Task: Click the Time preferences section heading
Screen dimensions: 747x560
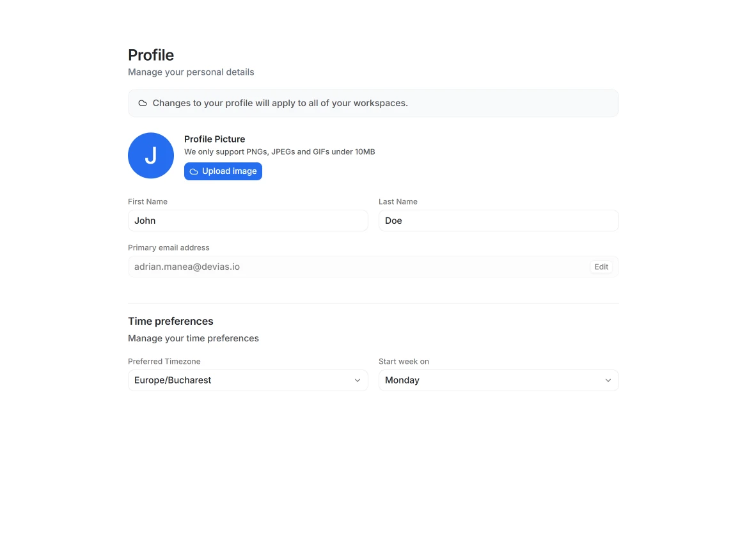Action: click(171, 321)
